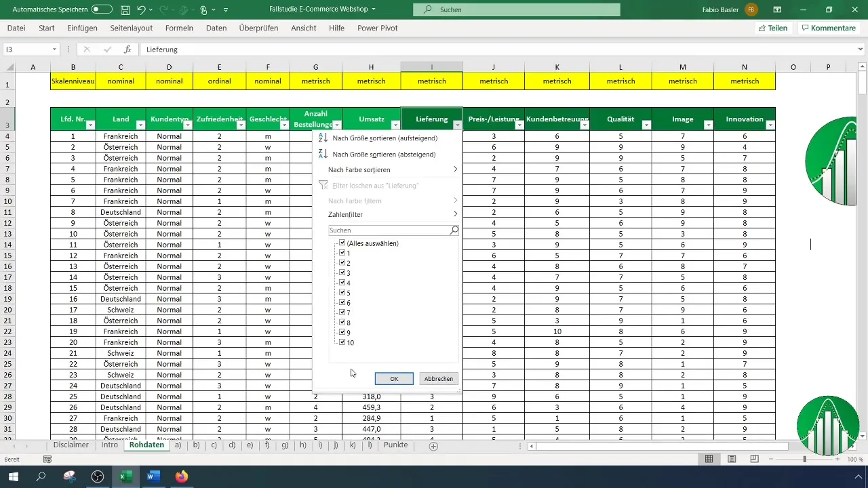Click the macro recording status icon
868x488 pixels.
[47, 460]
